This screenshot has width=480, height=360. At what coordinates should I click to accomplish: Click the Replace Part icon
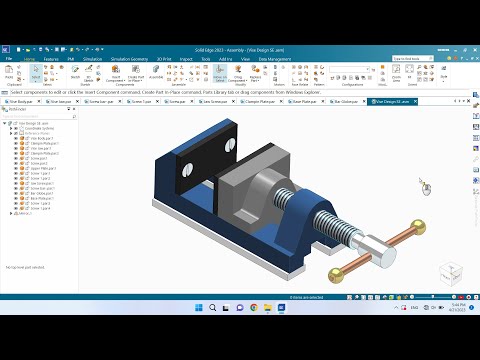255,69
